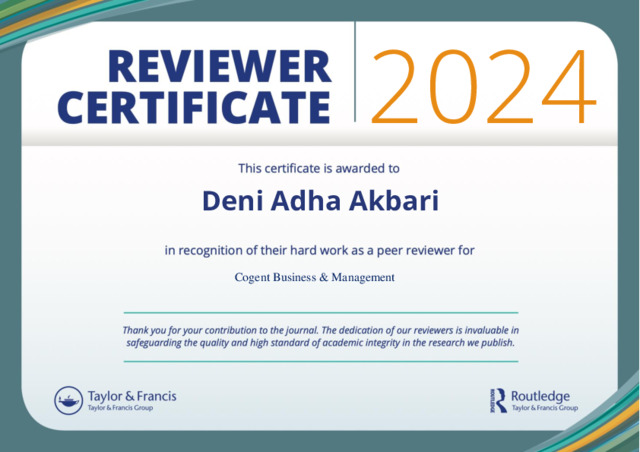Click the Routledge blue R logo
Image resolution: width=640 pixels, height=452 pixels.
(497, 401)
